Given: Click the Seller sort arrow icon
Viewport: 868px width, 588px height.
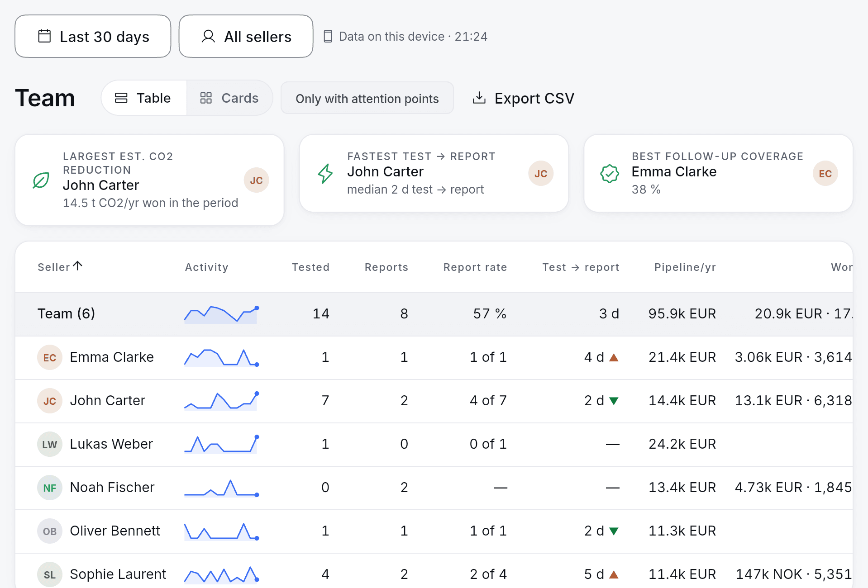Looking at the screenshot, I should 78,266.
